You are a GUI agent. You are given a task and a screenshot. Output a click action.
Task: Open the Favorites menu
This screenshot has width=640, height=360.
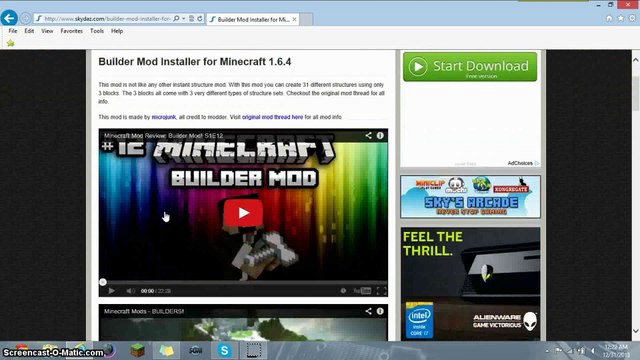point(71,31)
